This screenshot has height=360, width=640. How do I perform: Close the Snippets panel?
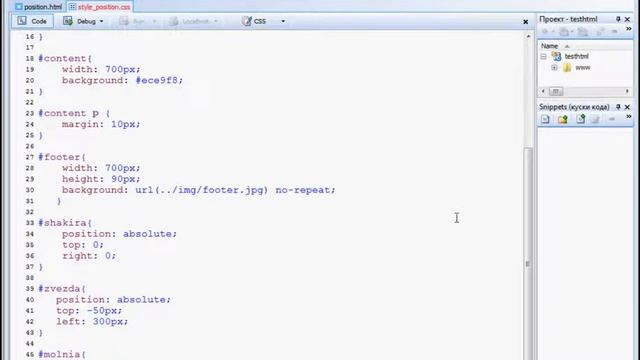(x=627, y=107)
